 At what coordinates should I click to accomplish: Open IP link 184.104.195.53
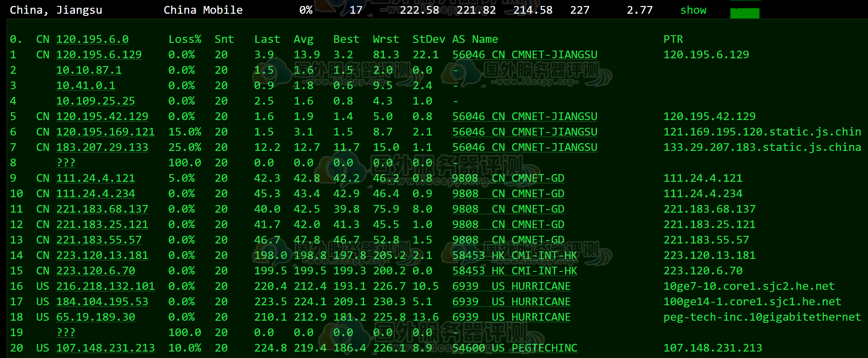click(102, 301)
